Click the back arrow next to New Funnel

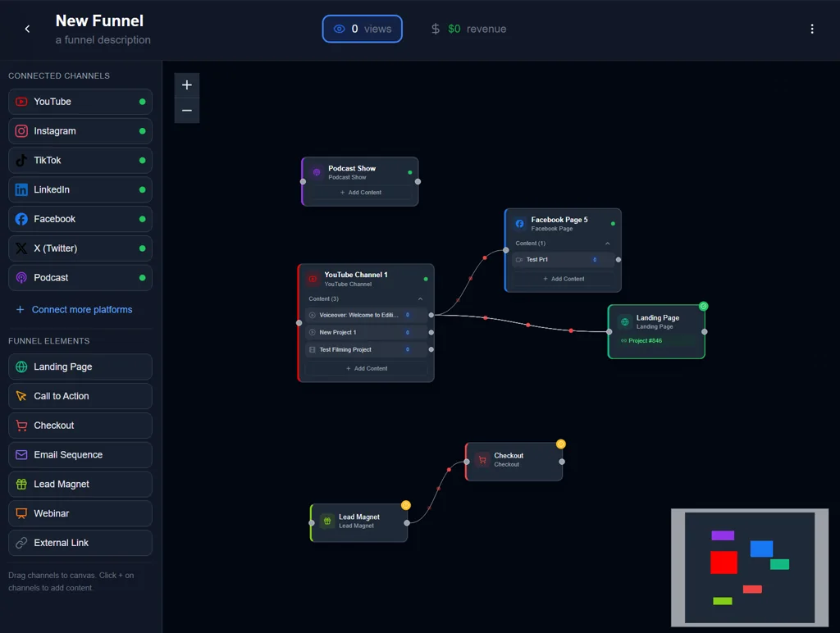(25, 29)
